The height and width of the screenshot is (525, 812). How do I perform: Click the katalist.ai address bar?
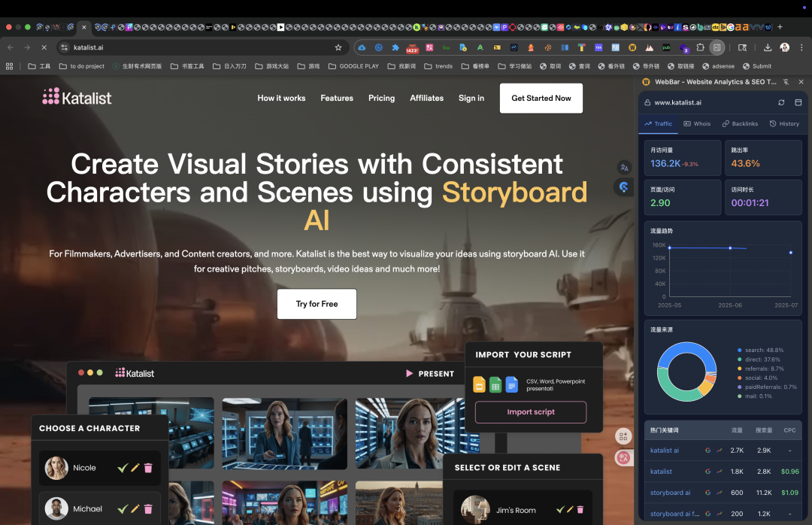(x=202, y=47)
